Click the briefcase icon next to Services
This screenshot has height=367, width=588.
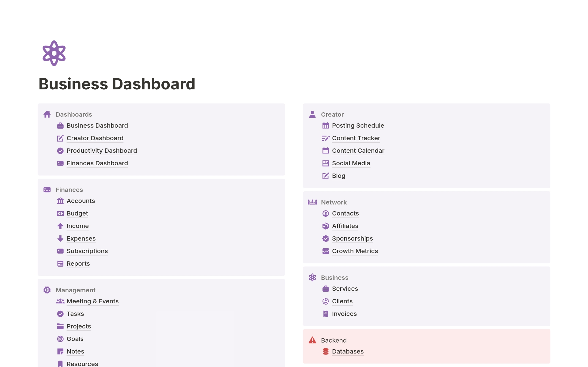point(326,289)
